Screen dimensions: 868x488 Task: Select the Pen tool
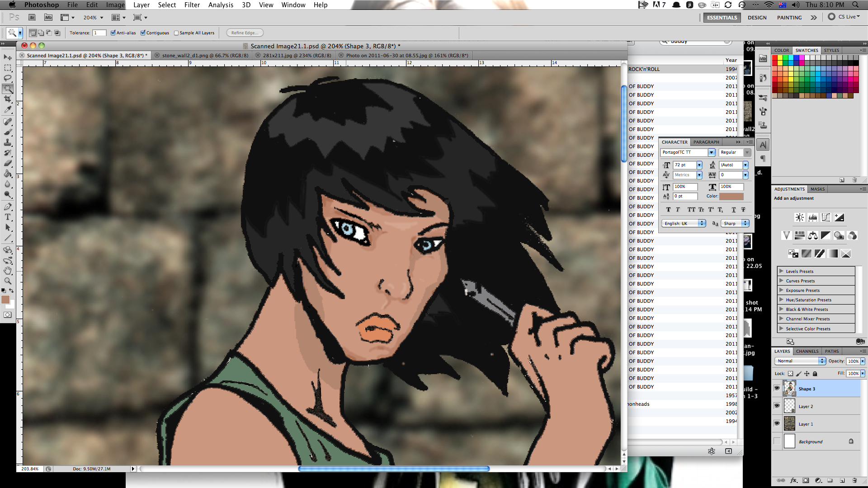[8, 206]
